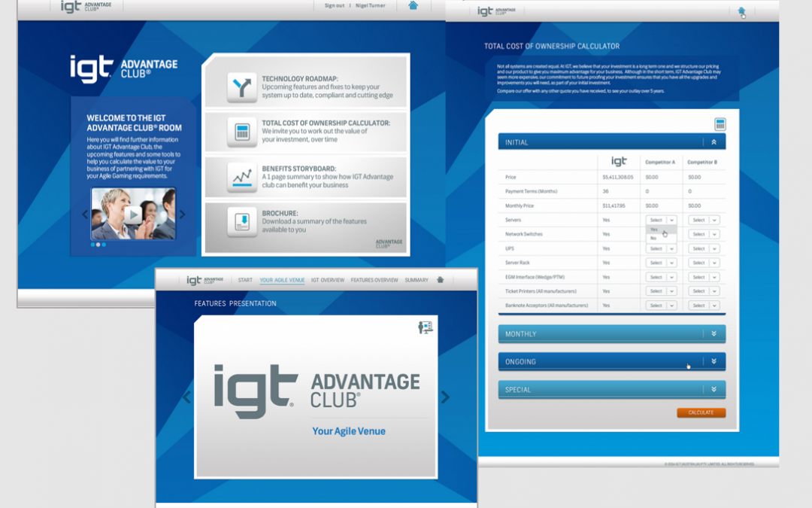Click Competitor A payment terms value 0
This screenshot has height=508, width=812.
point(647,191)
